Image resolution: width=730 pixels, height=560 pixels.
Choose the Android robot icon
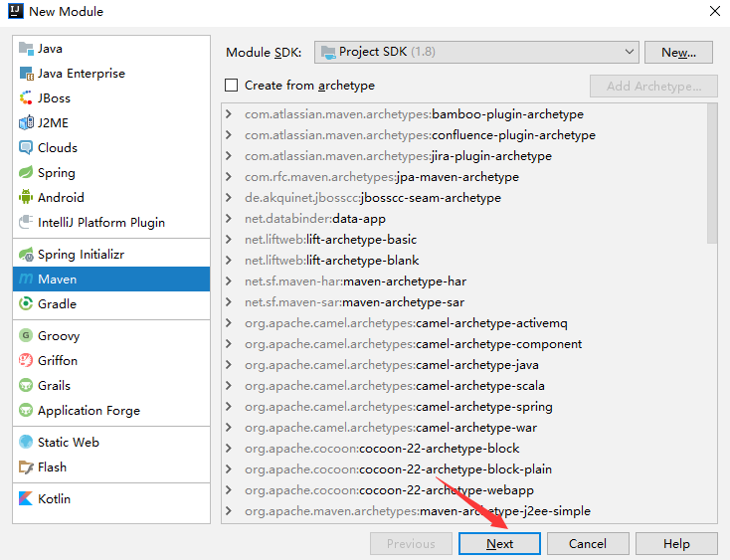click(26, 197)
